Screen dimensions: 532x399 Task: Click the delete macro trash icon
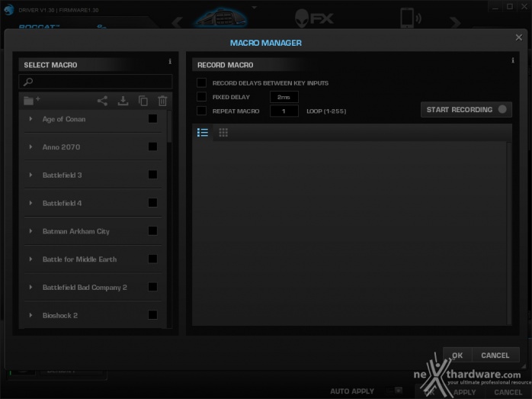coord(162,101)
